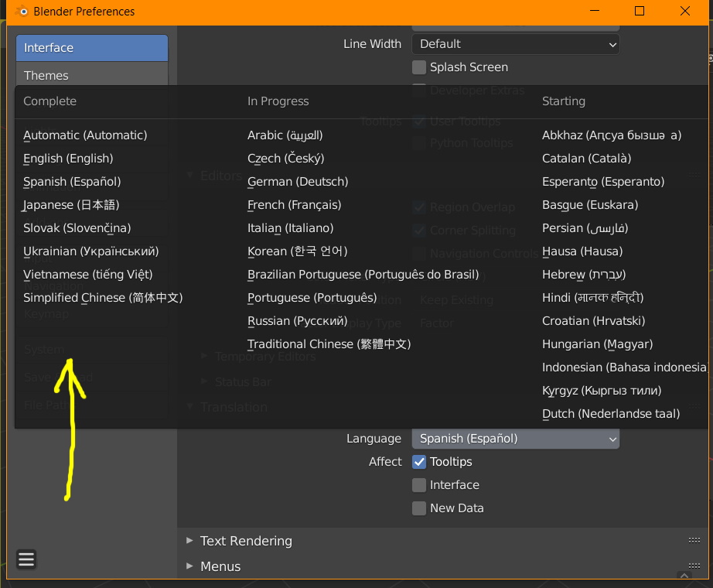713x588 pixels.
Task: Enable New Data translation checkbox
Action: (x=419, y=508)
